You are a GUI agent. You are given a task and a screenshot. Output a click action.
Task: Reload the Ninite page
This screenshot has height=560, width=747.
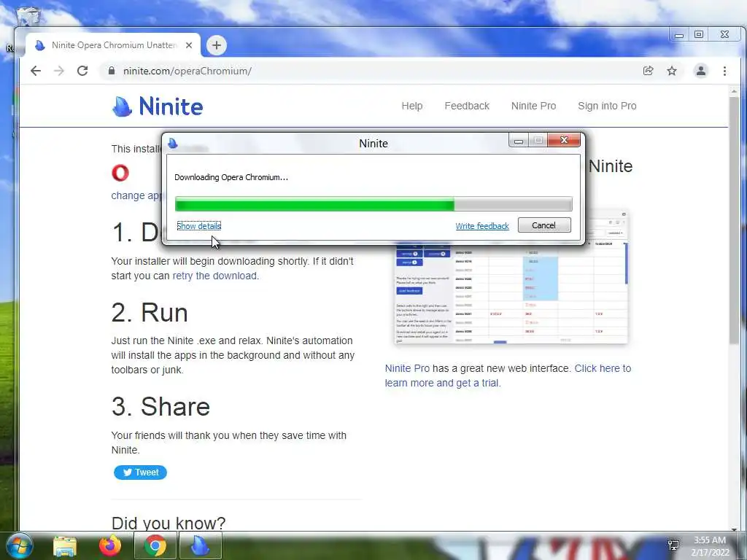(x=82, y=71)
